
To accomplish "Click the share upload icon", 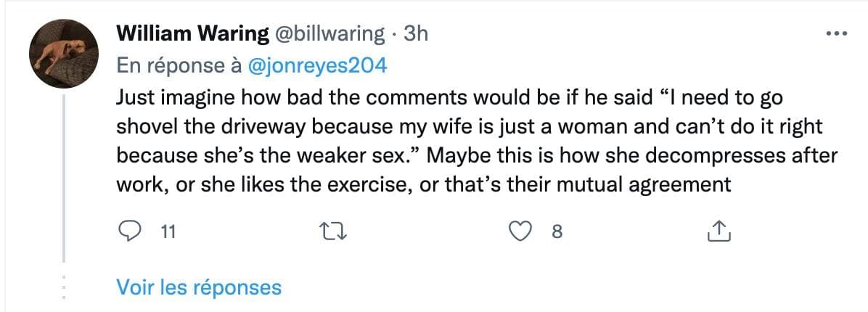I will pyautogui.click(x=717, y=231).
